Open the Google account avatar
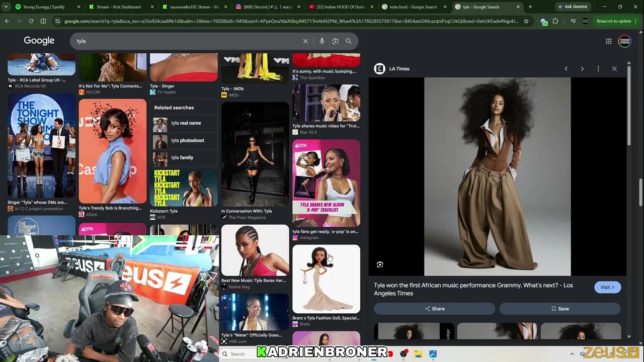Image resolution: width=644 pixels, height=362 pixels. tap(625, 41)
